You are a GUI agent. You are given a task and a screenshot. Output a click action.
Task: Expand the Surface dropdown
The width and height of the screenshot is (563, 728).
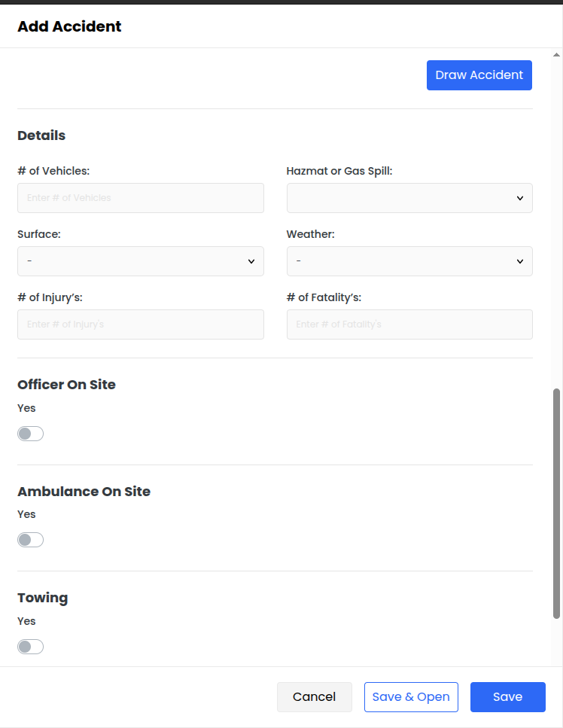pos(141,261)
